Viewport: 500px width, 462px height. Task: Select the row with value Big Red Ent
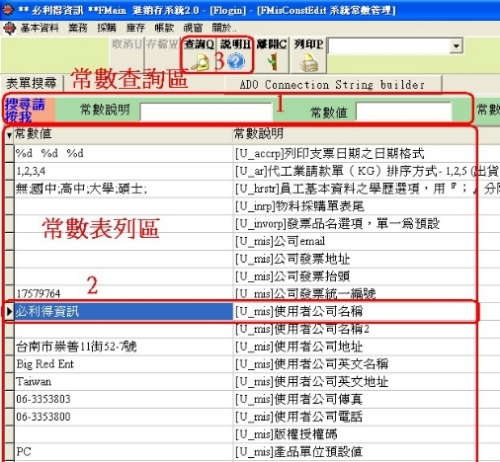[240, 364]
